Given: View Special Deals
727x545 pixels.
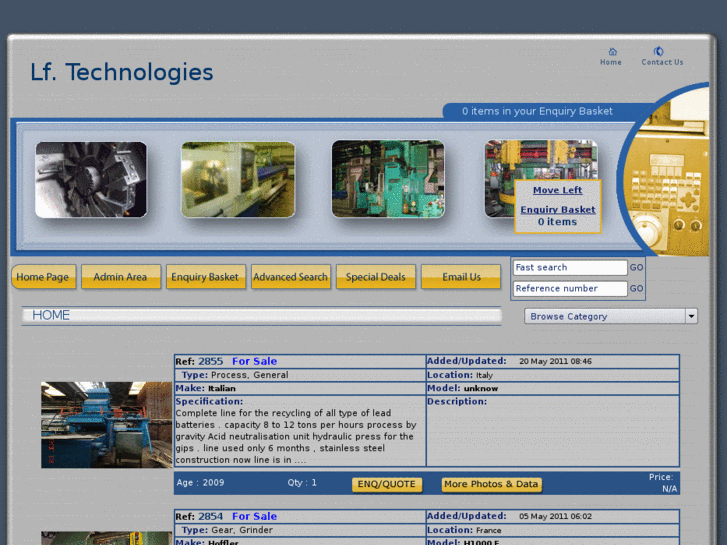Looking at the screenshot, I should 376,277.
